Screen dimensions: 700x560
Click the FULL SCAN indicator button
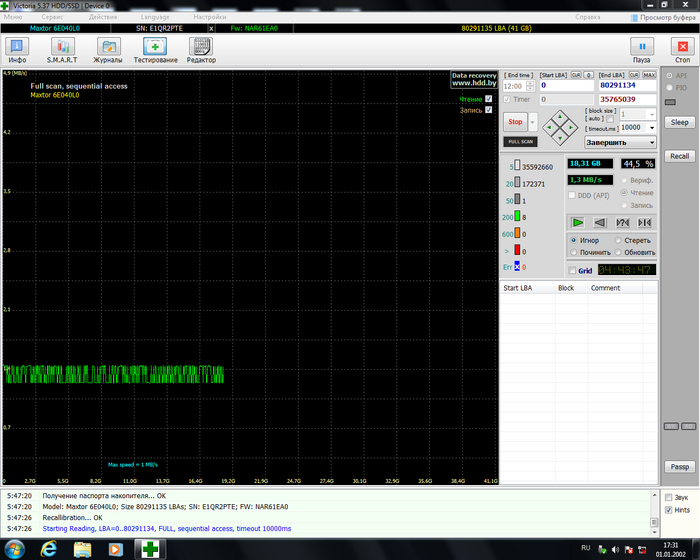[x=521, y=142]
